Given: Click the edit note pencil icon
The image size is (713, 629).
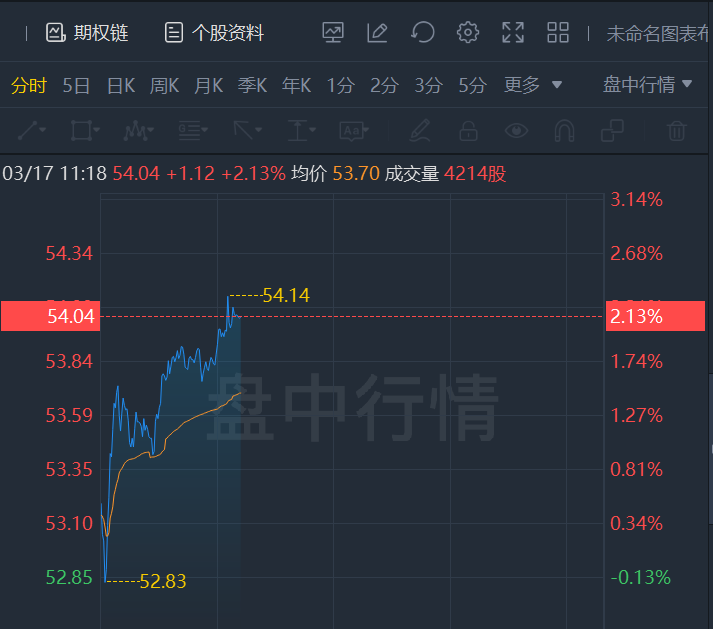Looking at the screenshot, I should pos(377,33).
